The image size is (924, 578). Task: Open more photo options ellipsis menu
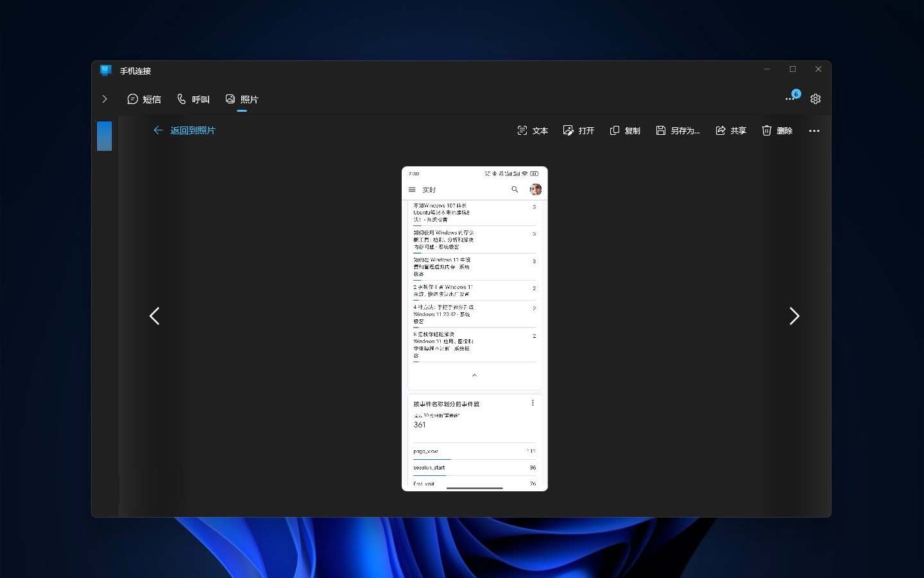814,130
